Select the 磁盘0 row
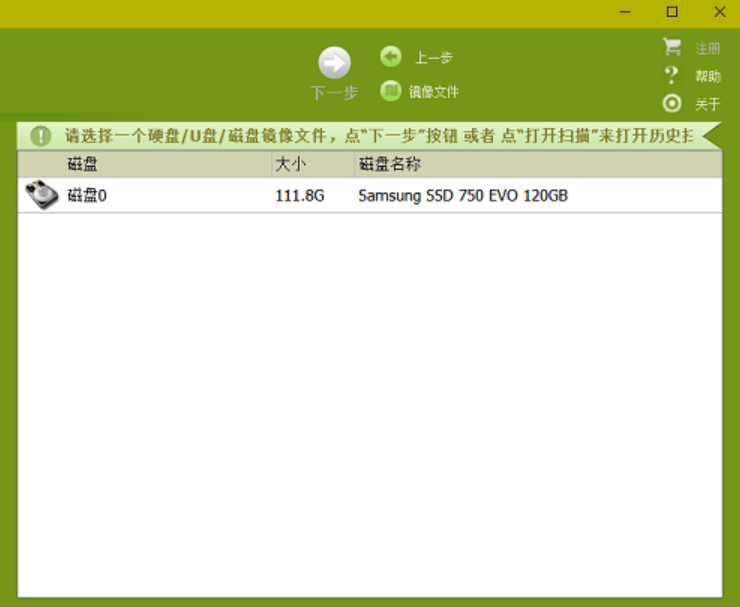The height and width of the screenshot is (607, 740). click(370, 195)
